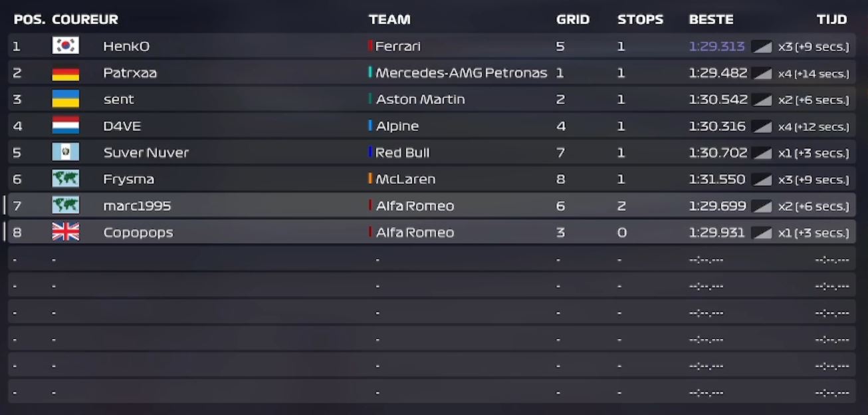Screen dimensions: 868x415
Task: Select driver name Suver Nuver
Action: tap(146, 152)
